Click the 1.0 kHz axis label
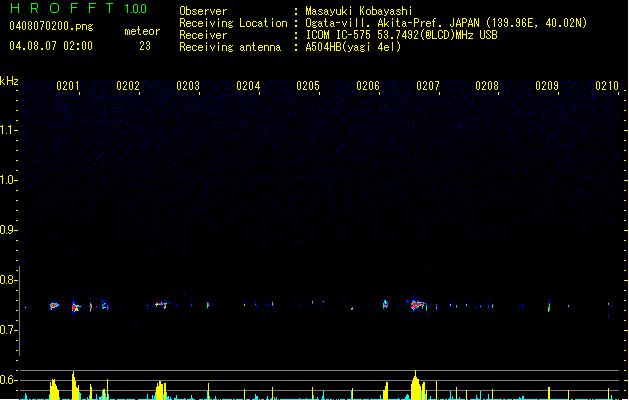The image size is (629, 400). 8,180
